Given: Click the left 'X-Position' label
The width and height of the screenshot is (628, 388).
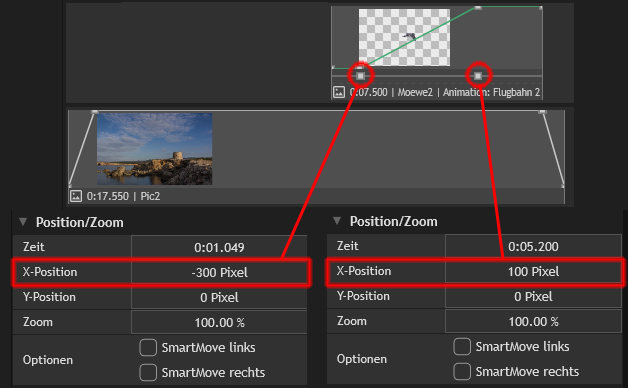Looking at the screenshot, I should coord(50,272).
